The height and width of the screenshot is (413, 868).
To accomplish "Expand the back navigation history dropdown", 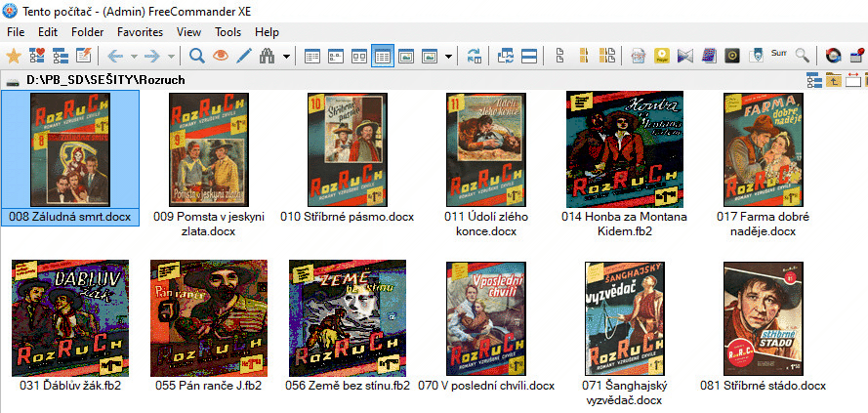I will pos(134,56).
